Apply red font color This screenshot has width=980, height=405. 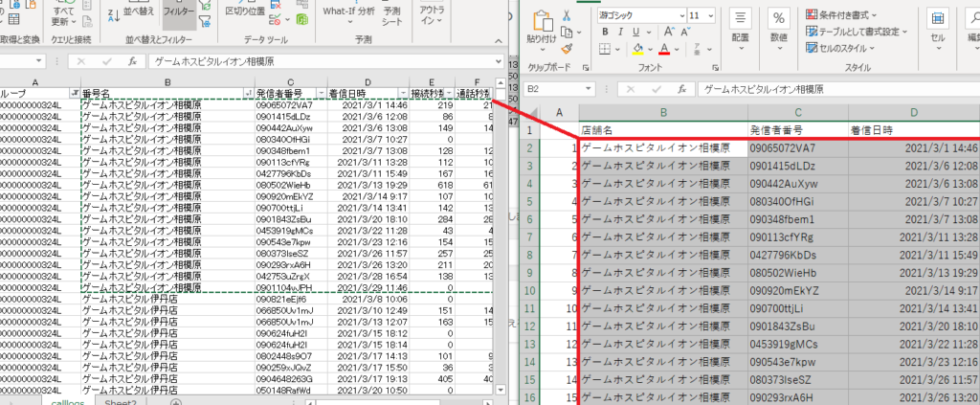point(664,49)
